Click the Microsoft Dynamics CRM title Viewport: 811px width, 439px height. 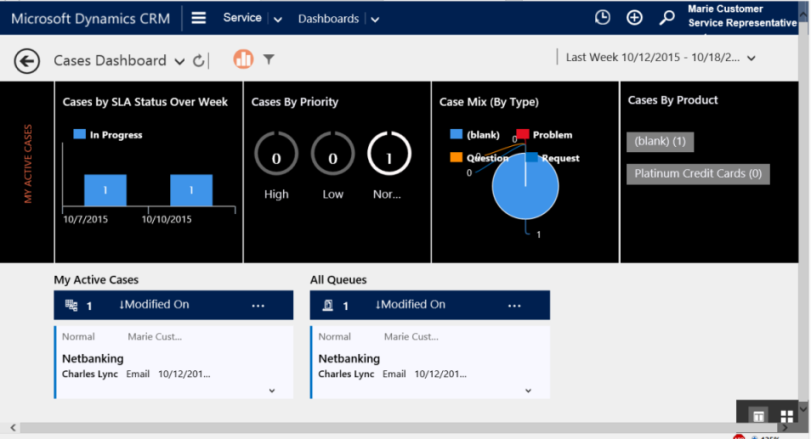(x=91, y=19)
